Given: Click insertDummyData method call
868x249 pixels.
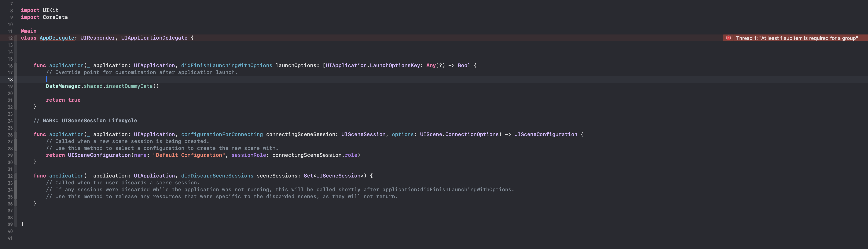Looking at the screenshot, I should pyautogui.click(x=129, y=86).
